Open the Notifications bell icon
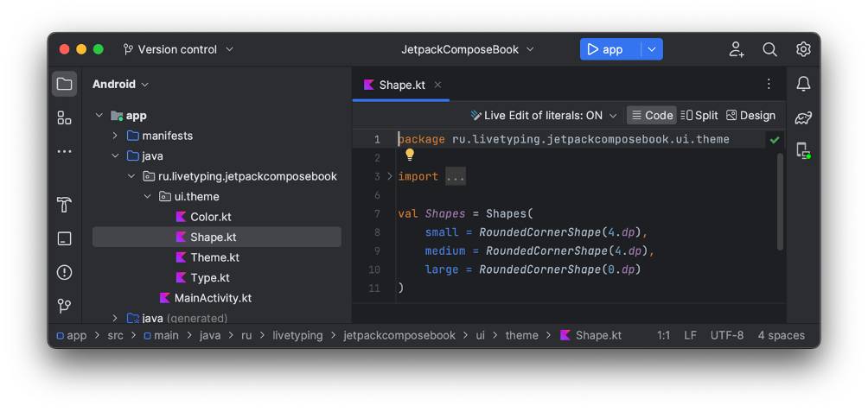Screen dimensions: 868x412 click(803, 84)
